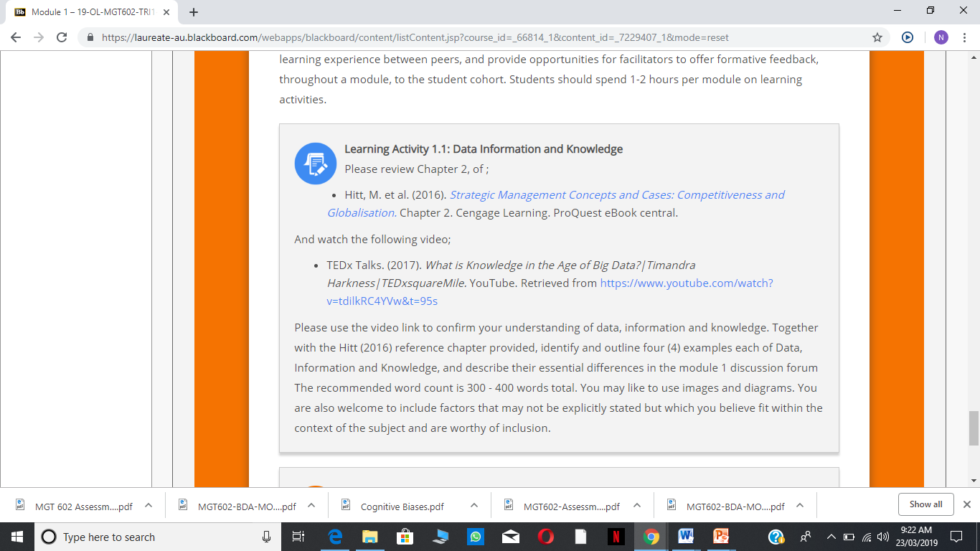This screenshot has width=980, height=551.
Task: Close the downloads bar
Action: [966, 504]
